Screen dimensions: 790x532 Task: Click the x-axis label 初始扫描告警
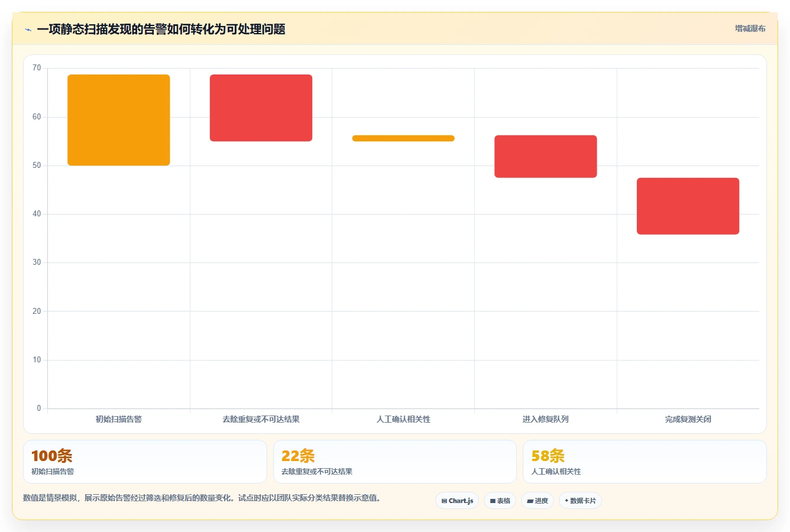tap(119, 419)
